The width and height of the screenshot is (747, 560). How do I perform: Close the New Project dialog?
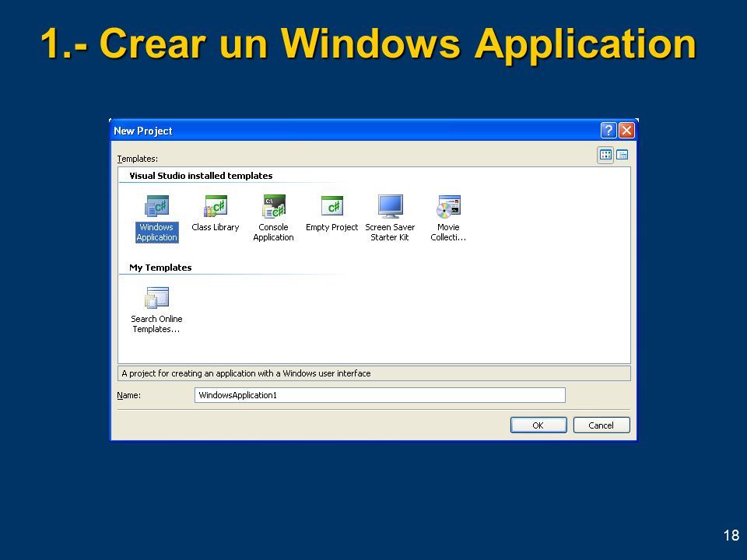pyautogui.click(x=626, y=130)
